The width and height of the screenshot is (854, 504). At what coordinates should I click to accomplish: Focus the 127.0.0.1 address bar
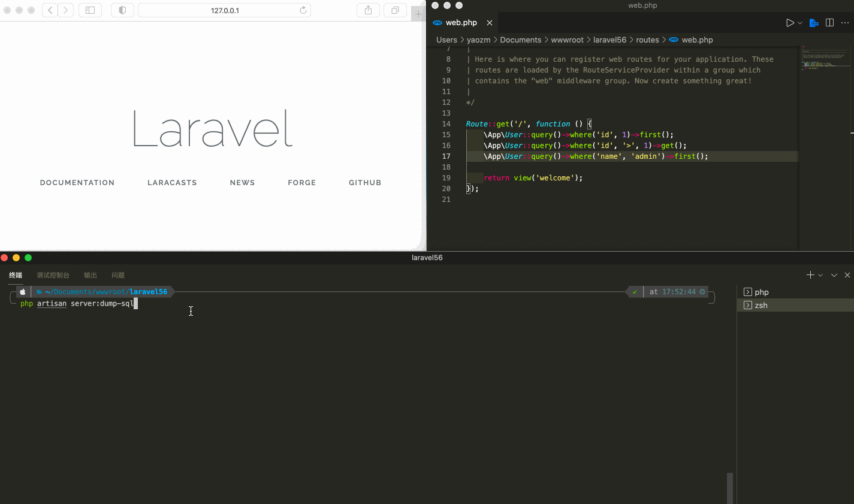225,10
